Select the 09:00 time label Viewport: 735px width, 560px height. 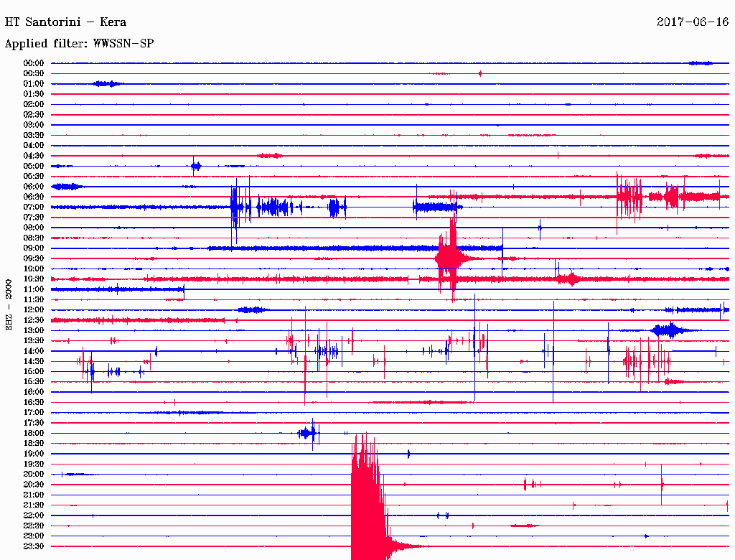34,248
